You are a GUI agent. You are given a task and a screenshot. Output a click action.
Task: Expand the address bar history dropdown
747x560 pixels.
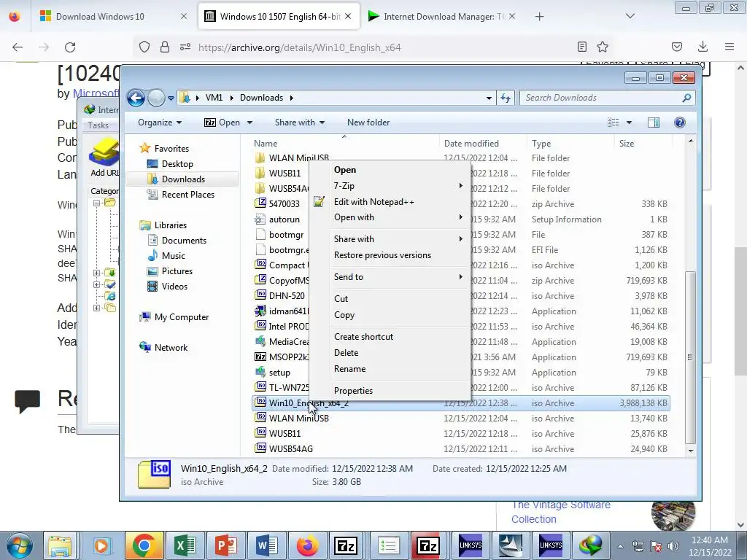click(489, 98)
